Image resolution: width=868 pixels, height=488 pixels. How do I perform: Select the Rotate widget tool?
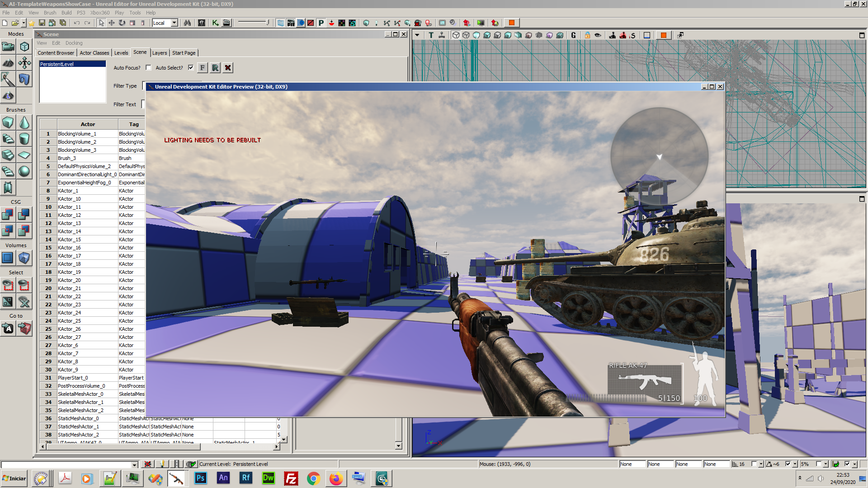click(x=122, y=23)
